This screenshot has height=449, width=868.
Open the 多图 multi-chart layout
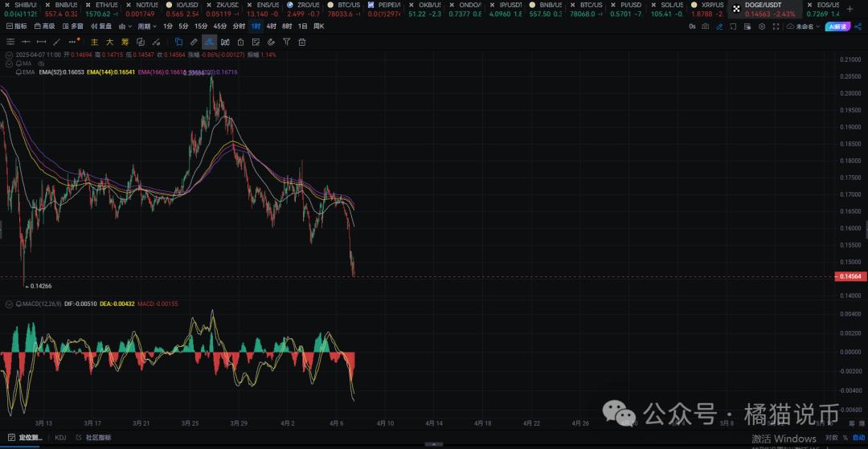tap(73, 26)
